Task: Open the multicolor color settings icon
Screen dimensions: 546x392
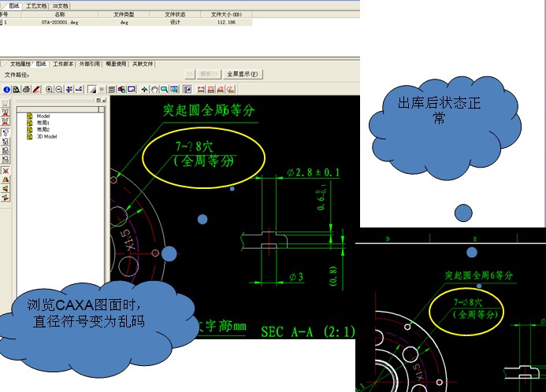Action: pos(121,90)
